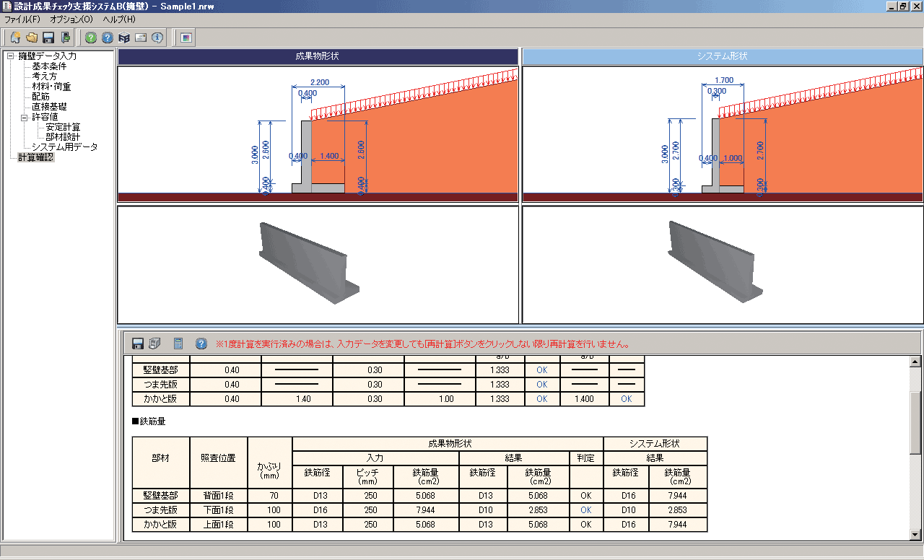This screenshot has height=560, width=924.
Task: Open the ヘルプ(H) menu
Action: 118,19
